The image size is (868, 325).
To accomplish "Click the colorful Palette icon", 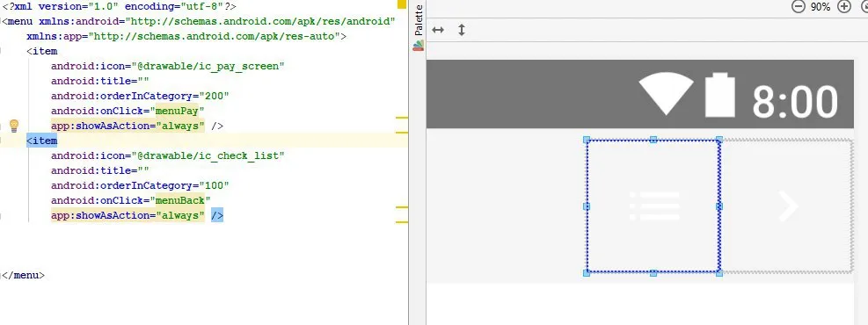I will click(x=419, y=46).
